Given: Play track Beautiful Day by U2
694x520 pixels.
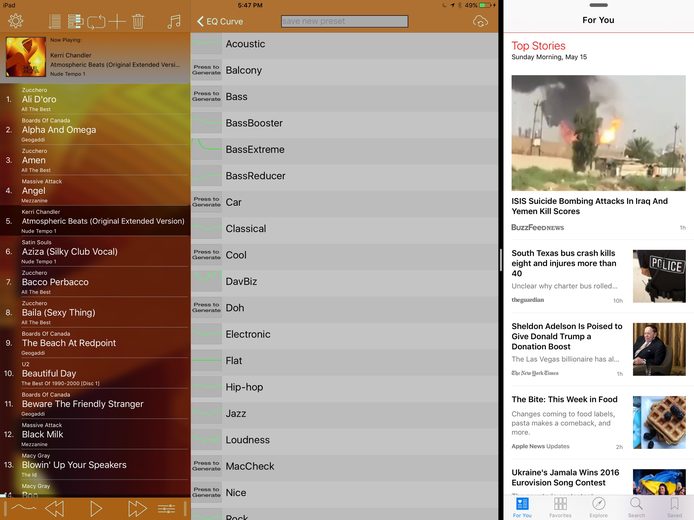Looking at the screenshot, I should (95, 374).
